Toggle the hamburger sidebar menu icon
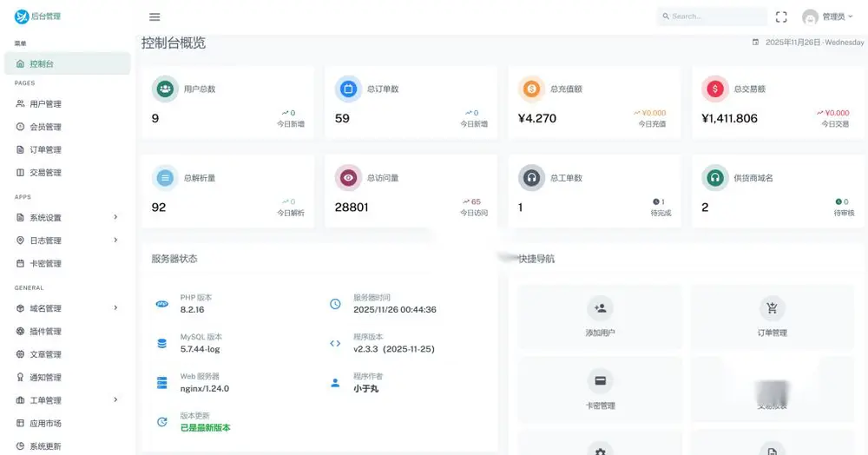 coord(155,17)
